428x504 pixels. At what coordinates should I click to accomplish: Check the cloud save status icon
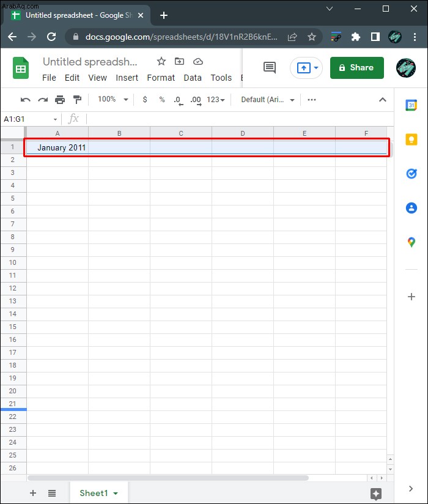[x=198, y=61]
